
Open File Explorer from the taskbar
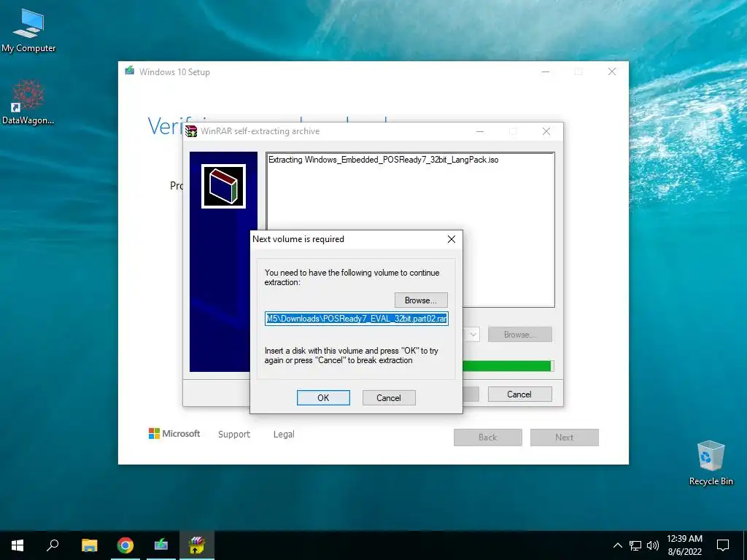coord(89,545)
